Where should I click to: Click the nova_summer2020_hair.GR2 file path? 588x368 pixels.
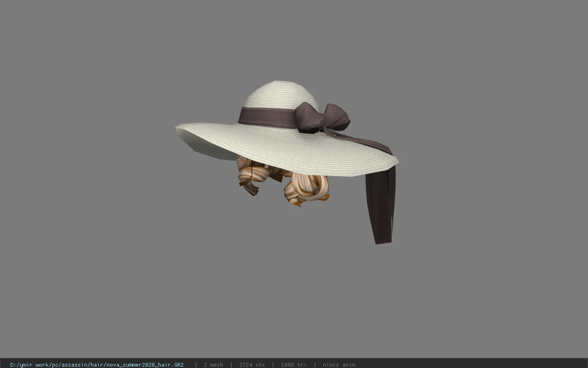pyautogui.click(x=97, y=365)
